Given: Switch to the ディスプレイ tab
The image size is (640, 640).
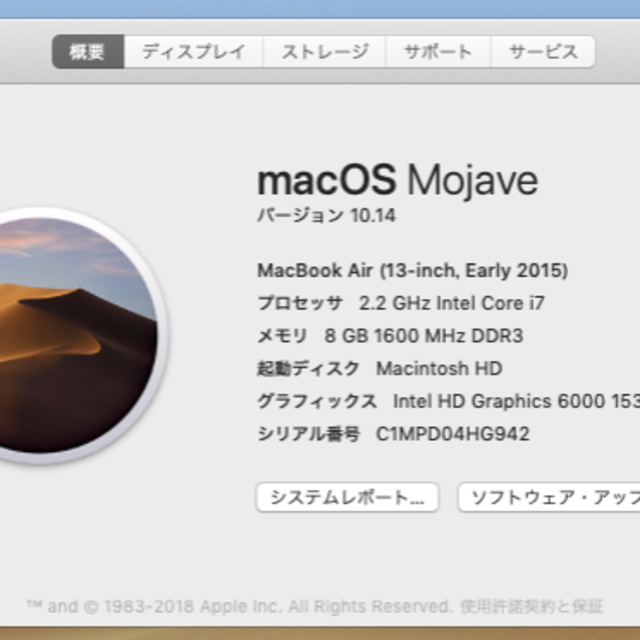Looking at the screenshot, I should point(193,52).
